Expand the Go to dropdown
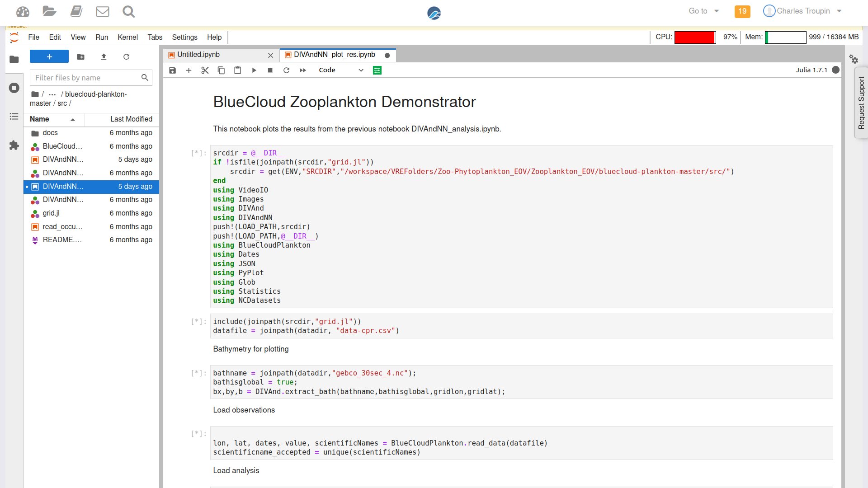Image resolution: width=868 pixels, height=488 pixels. (703, 11)
